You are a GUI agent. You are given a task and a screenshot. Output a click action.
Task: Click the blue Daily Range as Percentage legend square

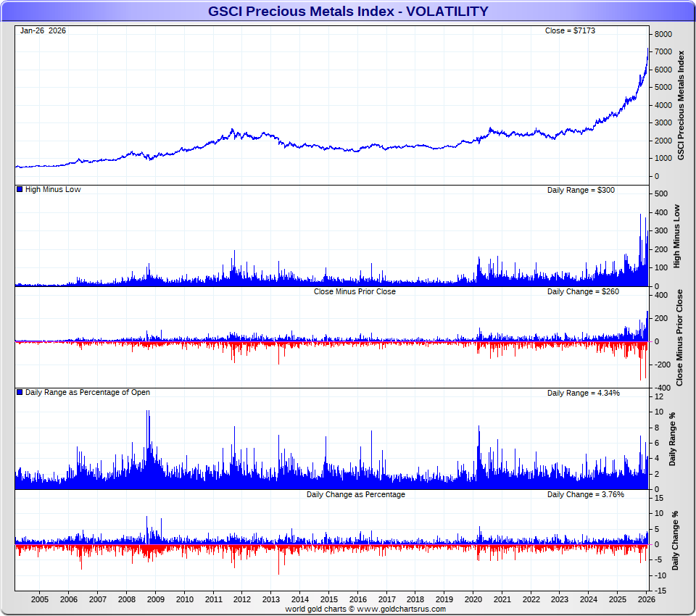20,392
